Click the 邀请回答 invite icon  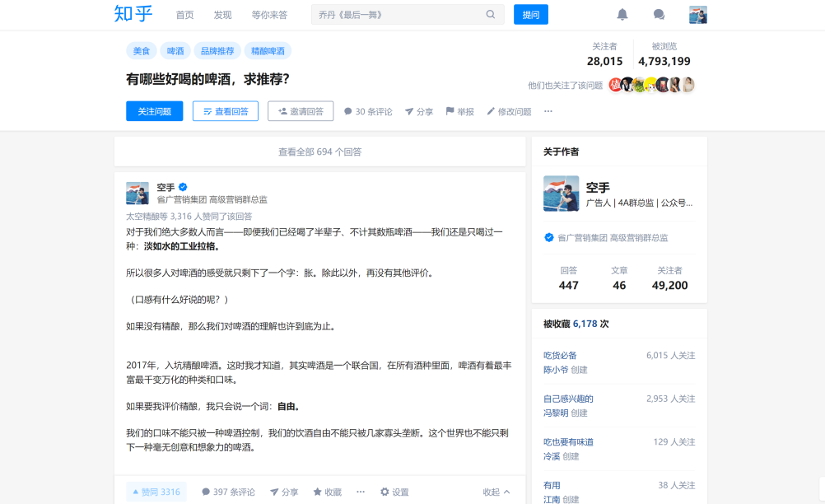(x=300, y=110)
